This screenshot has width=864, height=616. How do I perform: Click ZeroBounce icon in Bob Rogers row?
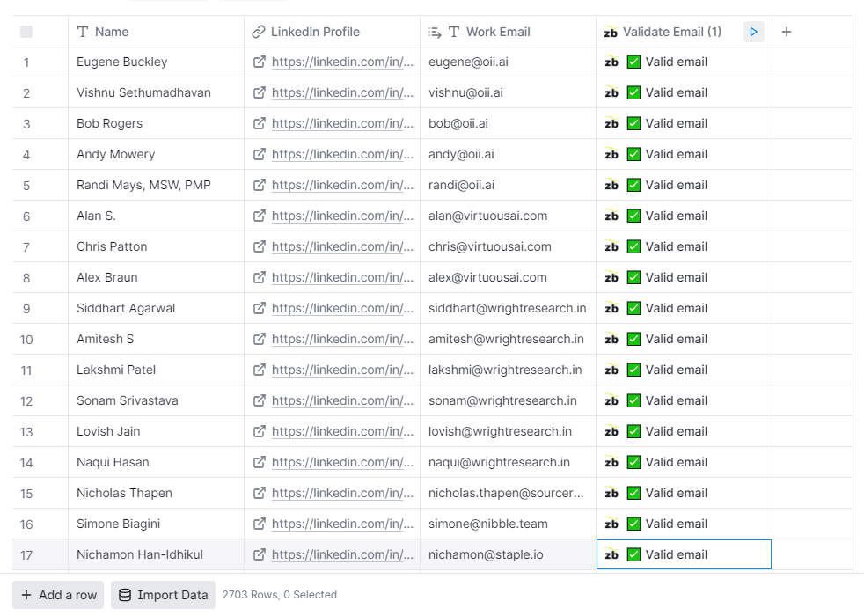pyautogui.click(x=611, y=124)
